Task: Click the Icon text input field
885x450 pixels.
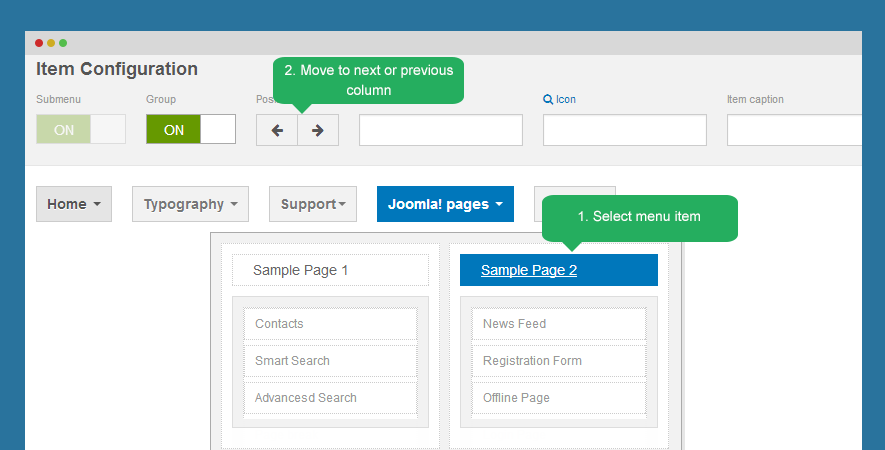Action: pyautogui.click(x=625, y=130)
